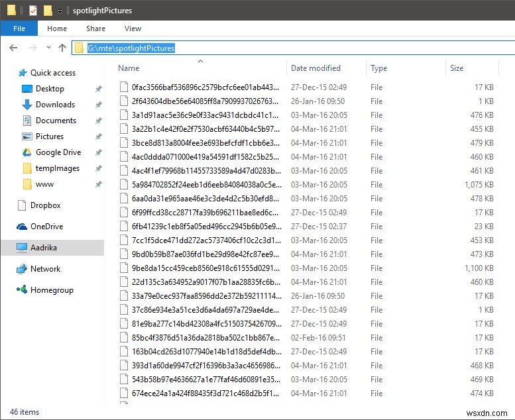Go up one folder level arrow
Screen dimensions: 515x420
tap(62, 48)
